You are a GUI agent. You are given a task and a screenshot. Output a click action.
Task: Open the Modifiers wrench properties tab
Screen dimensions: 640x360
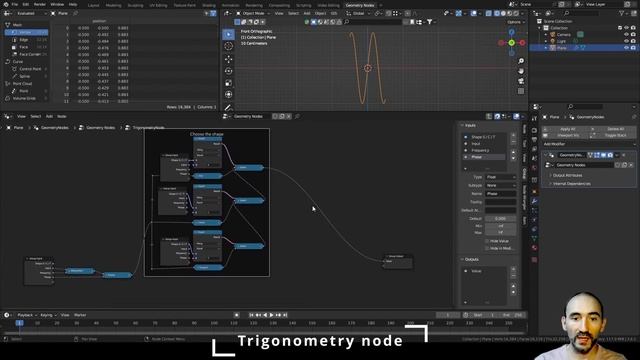[534, 201]
